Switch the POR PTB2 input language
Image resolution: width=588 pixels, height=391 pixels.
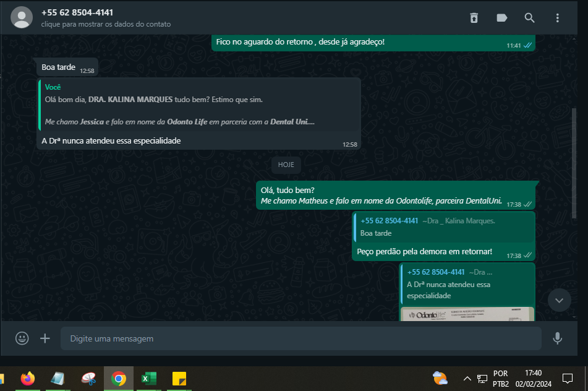pyautogui.click(x=501, y=378)
